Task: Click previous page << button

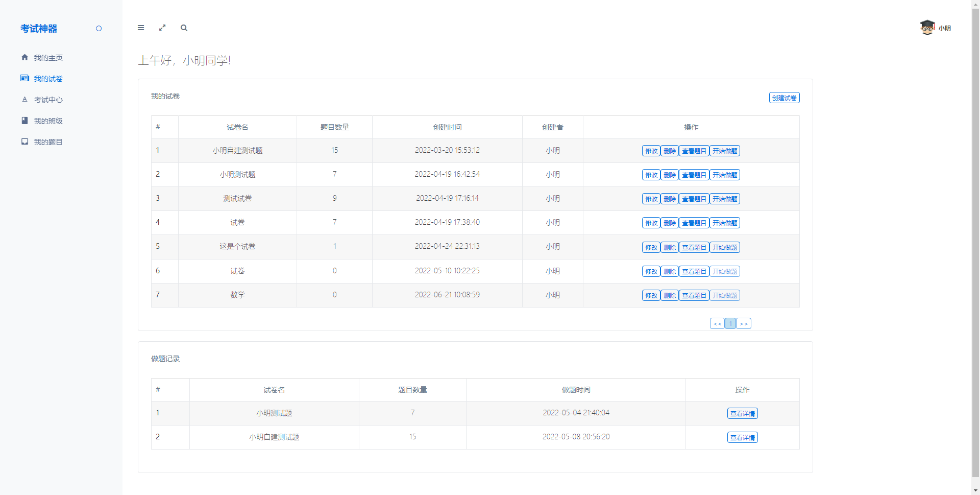Action: (x=717, y=323)
